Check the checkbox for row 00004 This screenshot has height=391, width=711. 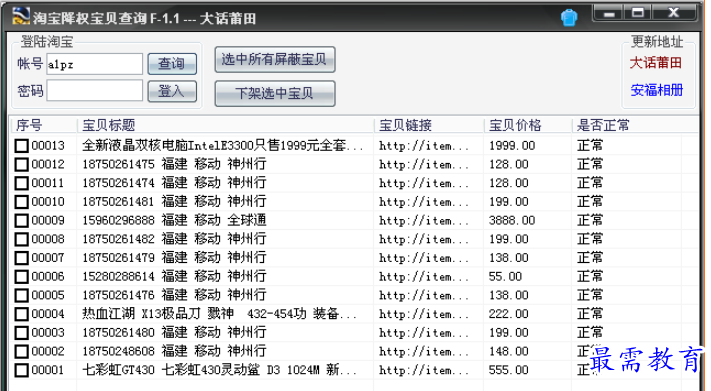tap(21, 314)
